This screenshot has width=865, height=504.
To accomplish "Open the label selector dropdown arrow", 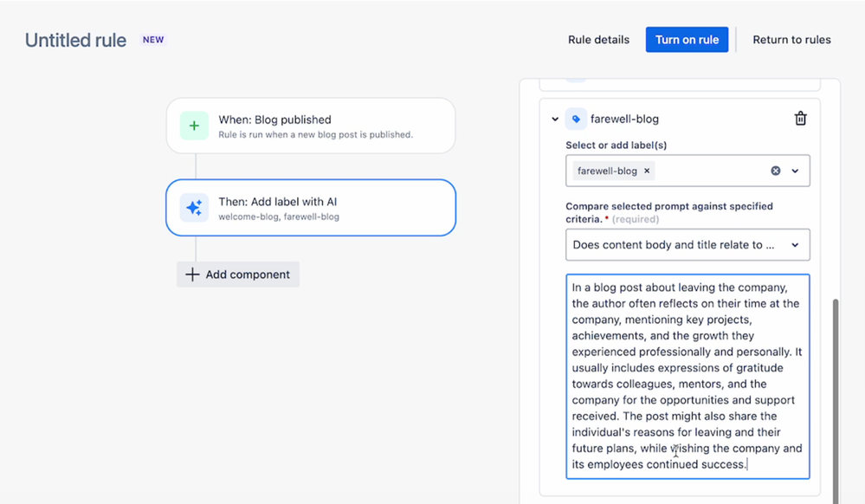I will (x=795, y=171).
